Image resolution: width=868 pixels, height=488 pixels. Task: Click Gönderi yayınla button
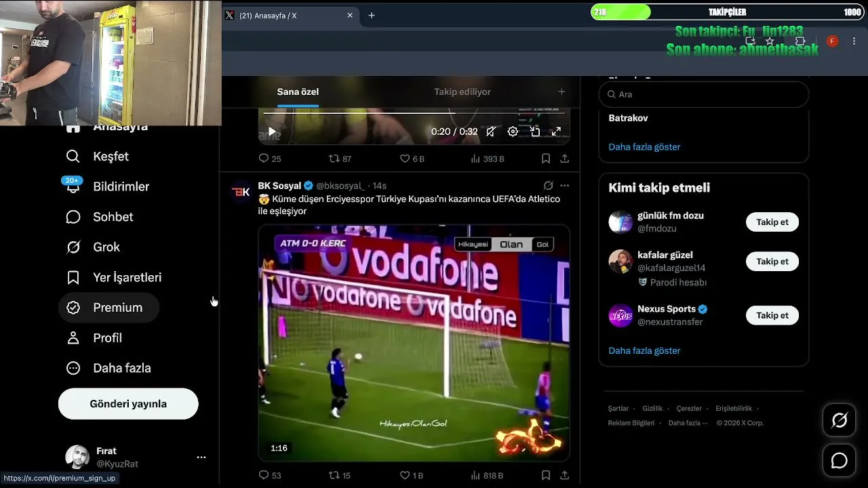coord(128,404)
